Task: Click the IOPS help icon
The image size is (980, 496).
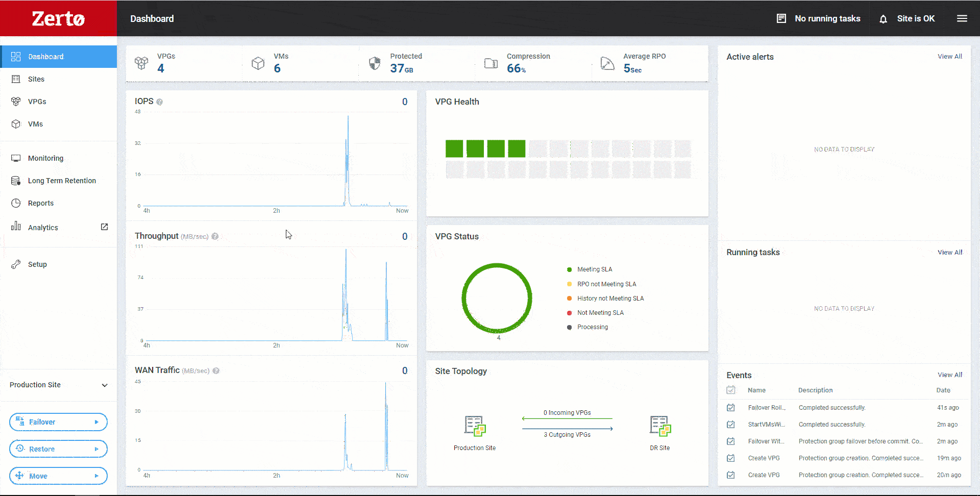Action: [x=160, y=102]
